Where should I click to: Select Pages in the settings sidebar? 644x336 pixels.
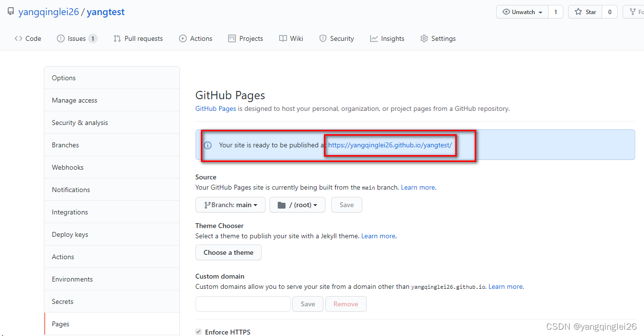[x=112, y=324]
